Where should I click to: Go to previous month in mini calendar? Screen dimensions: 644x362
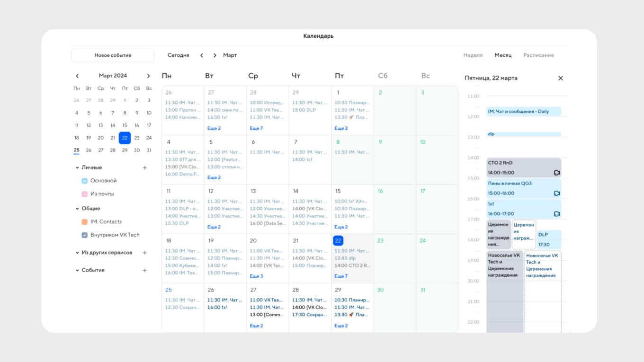coord(77,76)
